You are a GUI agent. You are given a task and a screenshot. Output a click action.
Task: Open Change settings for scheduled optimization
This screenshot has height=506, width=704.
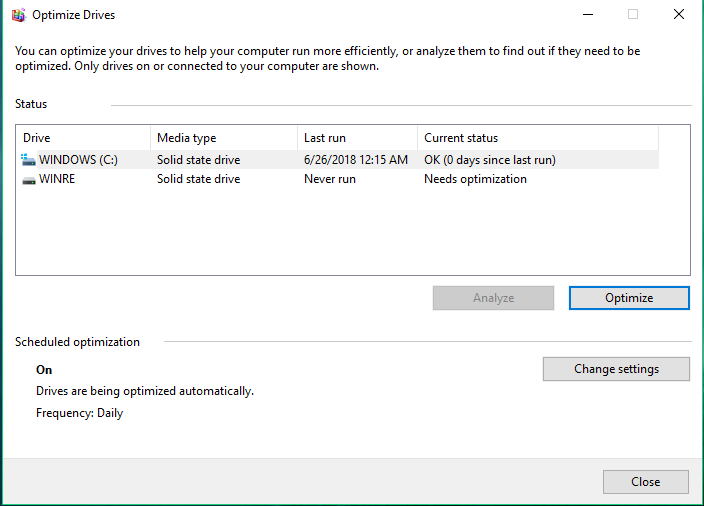tap(616, 369)
